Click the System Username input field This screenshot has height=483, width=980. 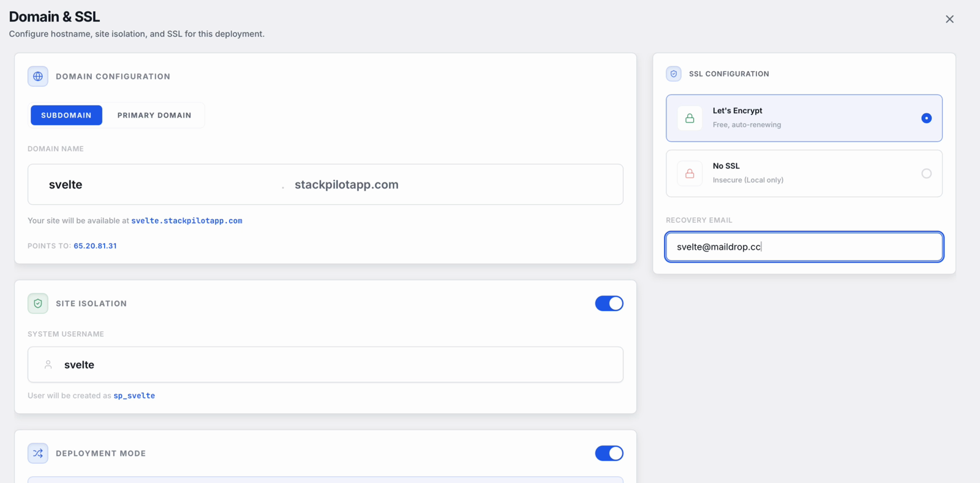[x=325, y=365]
